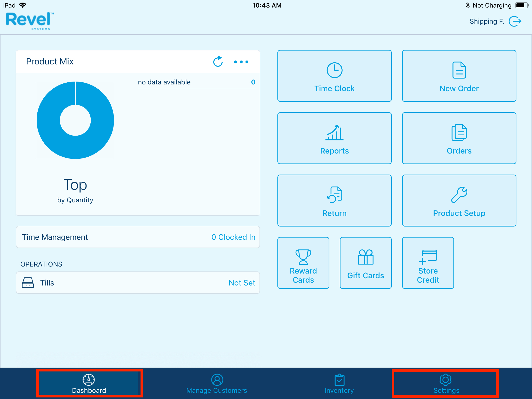Open the Reports chart tile
532x399 pixels.
[x=334, y=138]
